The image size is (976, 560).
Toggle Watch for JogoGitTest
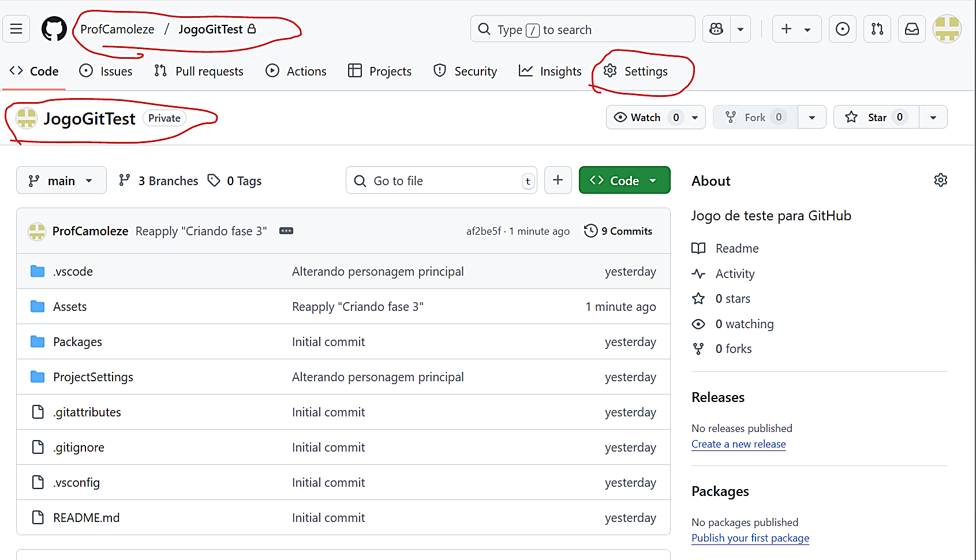coord(645,117)
